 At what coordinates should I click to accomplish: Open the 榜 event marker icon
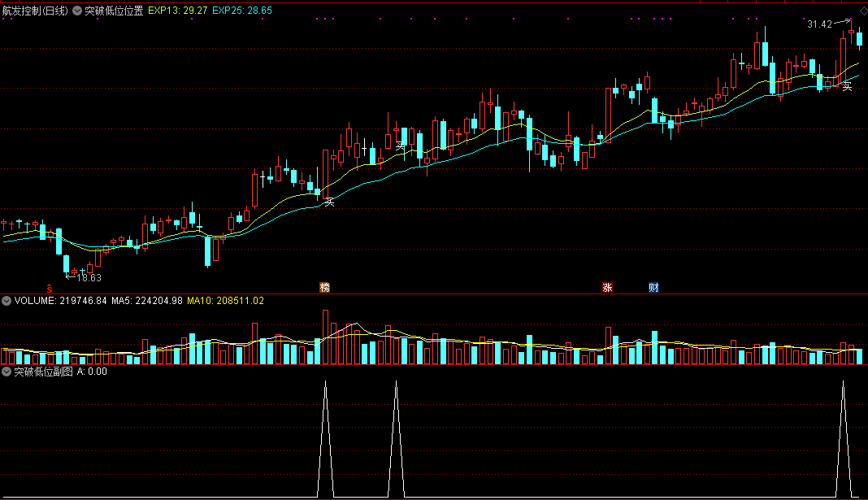click(325, 287)
